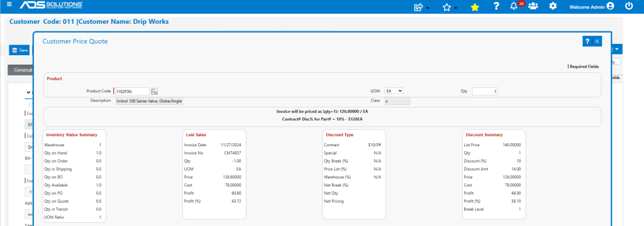Screen dimensions: 644x226
Task: Click last sales profit percent 43.72
Action: point(236,201)
